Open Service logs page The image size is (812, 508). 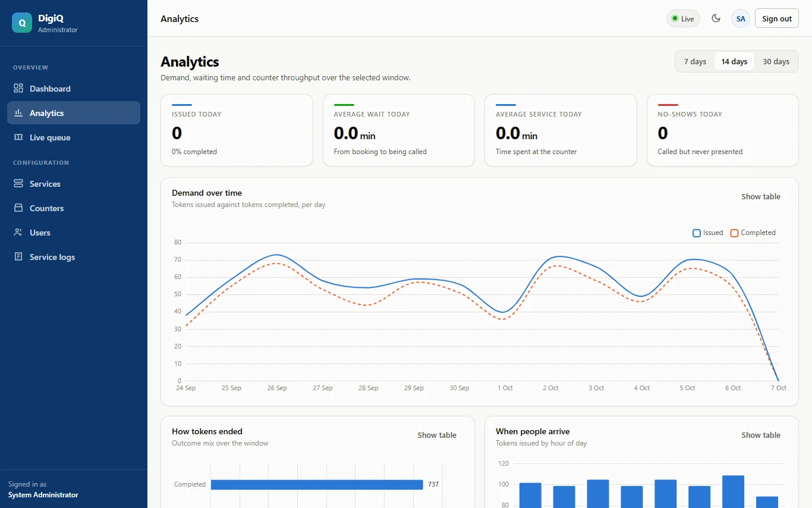[x=74, y=257]
